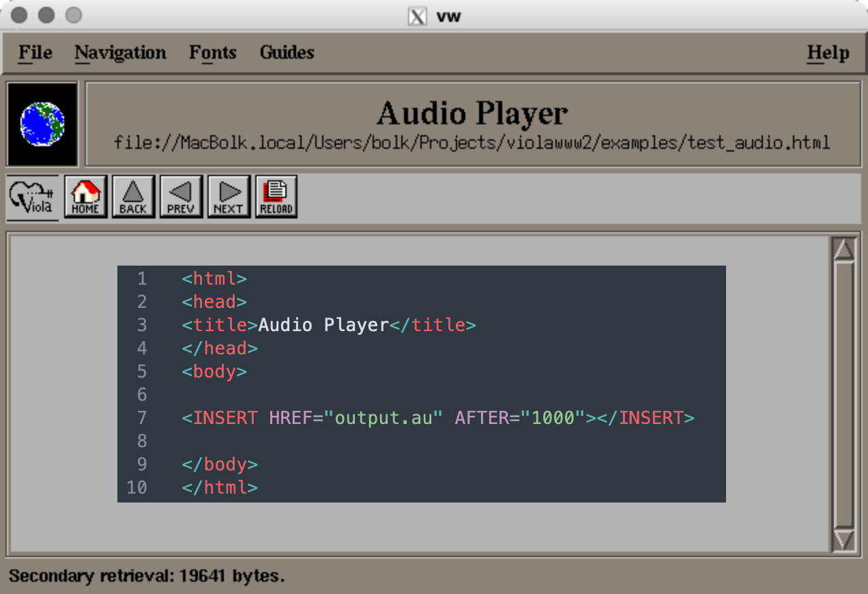
Task: Click the </head> tag on line 4
Action: point(220,348)
